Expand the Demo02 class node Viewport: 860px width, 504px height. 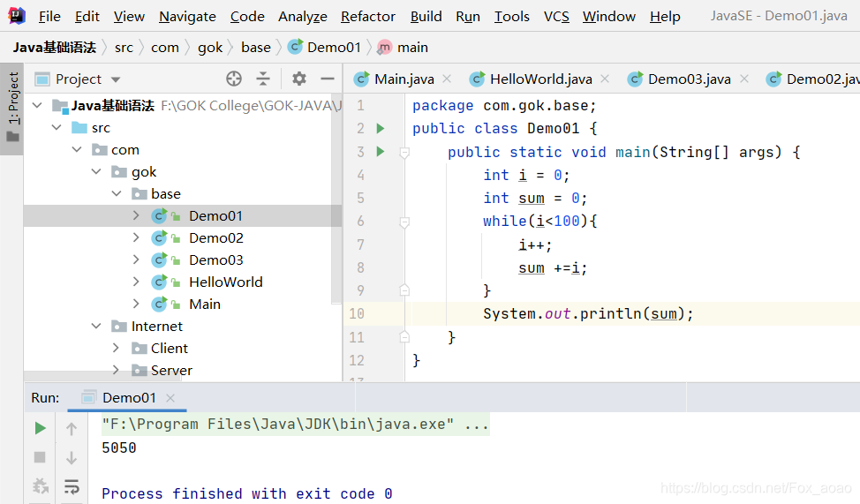tap(136, 237)
